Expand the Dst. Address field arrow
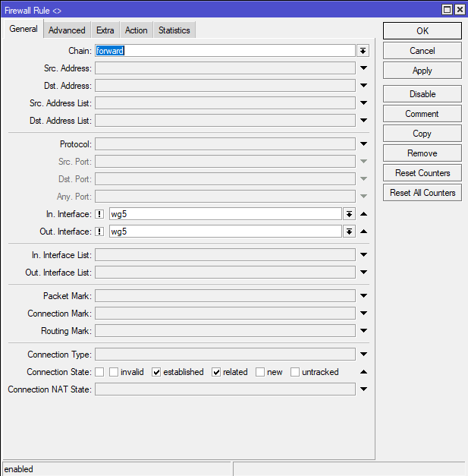 (x=363, y=86)
